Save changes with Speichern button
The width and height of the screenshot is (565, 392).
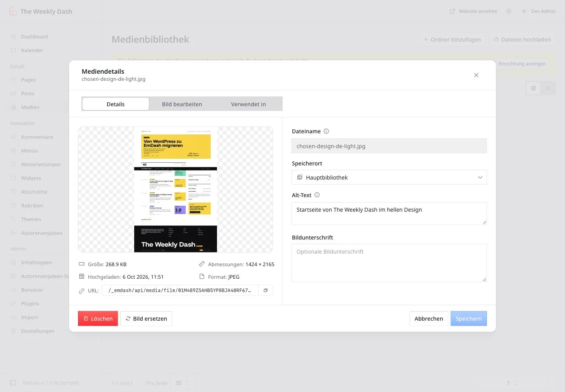[x=468, y=319]
